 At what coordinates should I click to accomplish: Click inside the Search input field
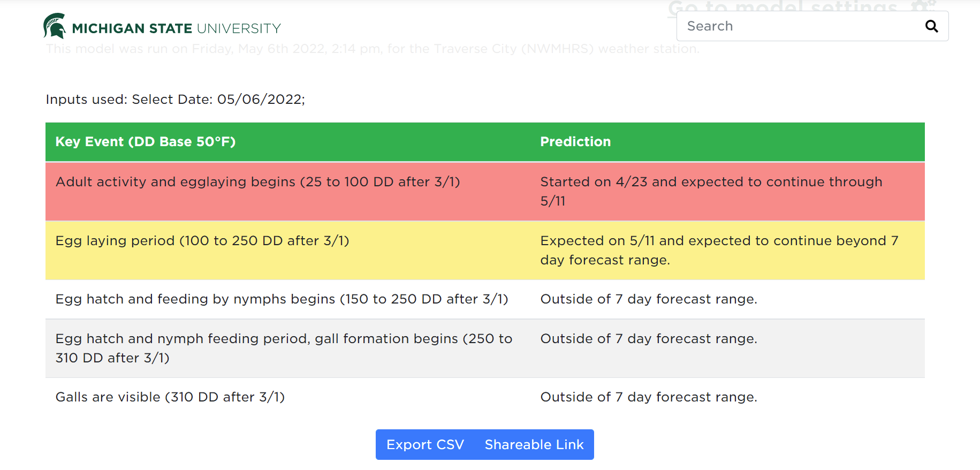(776, 26)
